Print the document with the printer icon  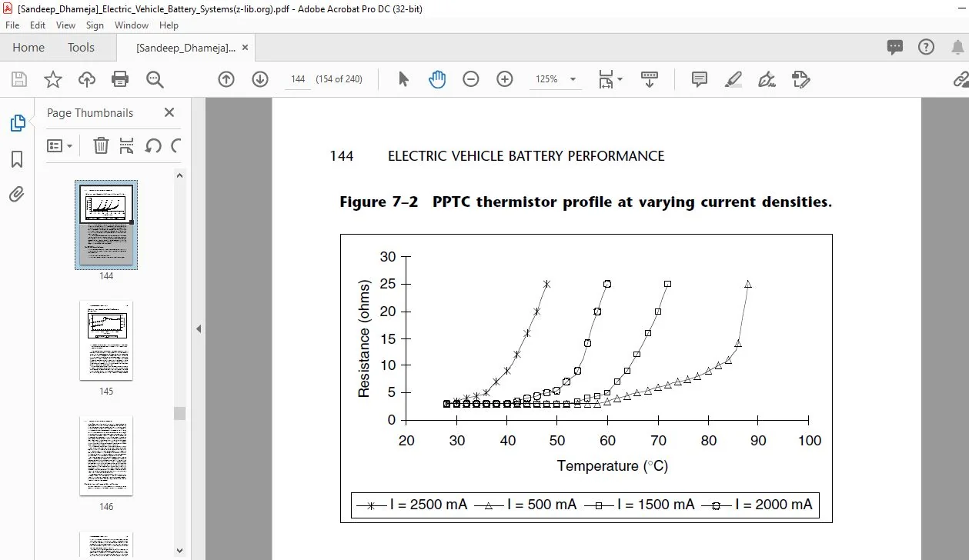coord(120,79)
